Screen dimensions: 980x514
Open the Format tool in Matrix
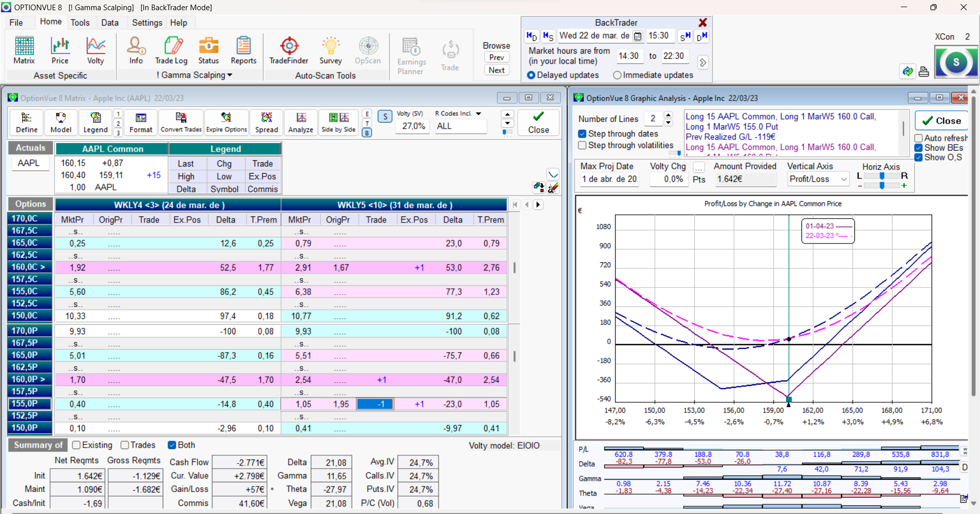point(141,123)
